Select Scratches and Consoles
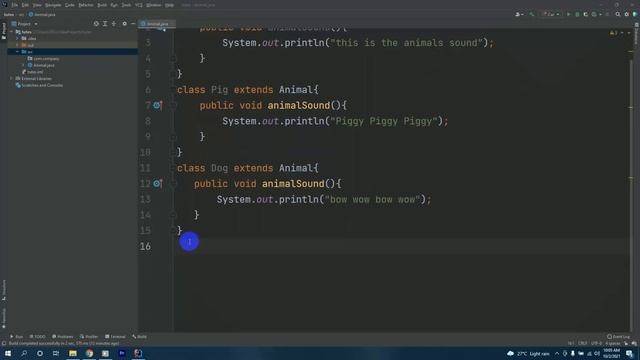Image resolution: width=640 pixels, height=360 pixels. [39, 85]
